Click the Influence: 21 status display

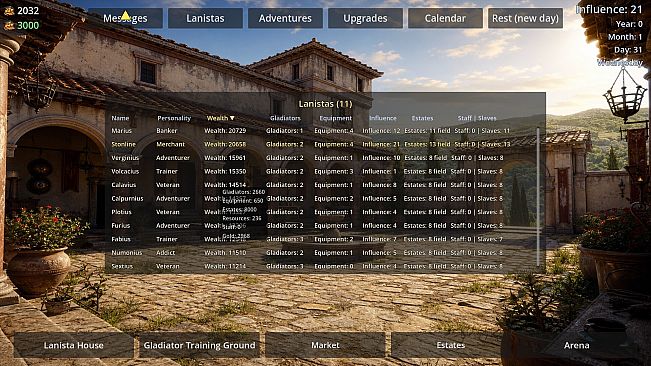609,10
